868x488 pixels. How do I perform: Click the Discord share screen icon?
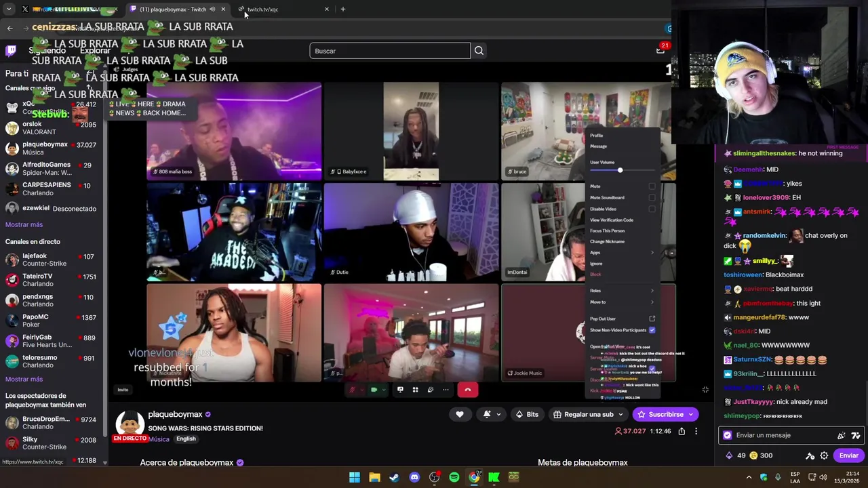click(400, 390)
